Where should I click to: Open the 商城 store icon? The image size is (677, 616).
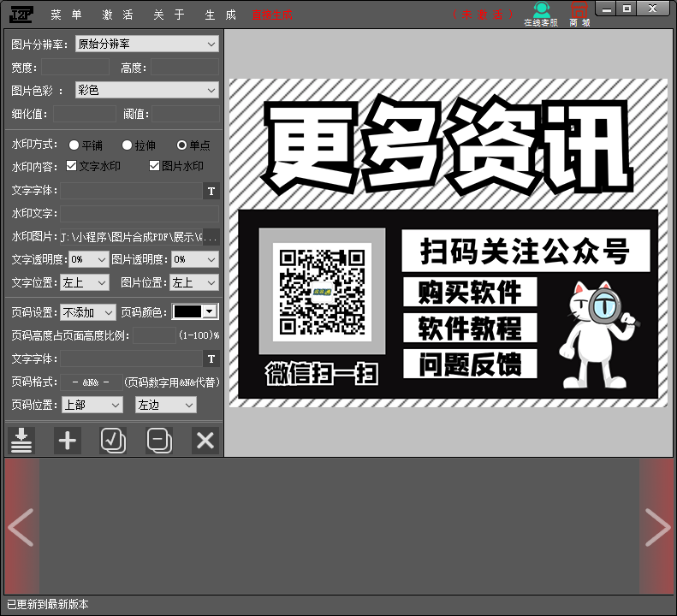pos(579,14)
